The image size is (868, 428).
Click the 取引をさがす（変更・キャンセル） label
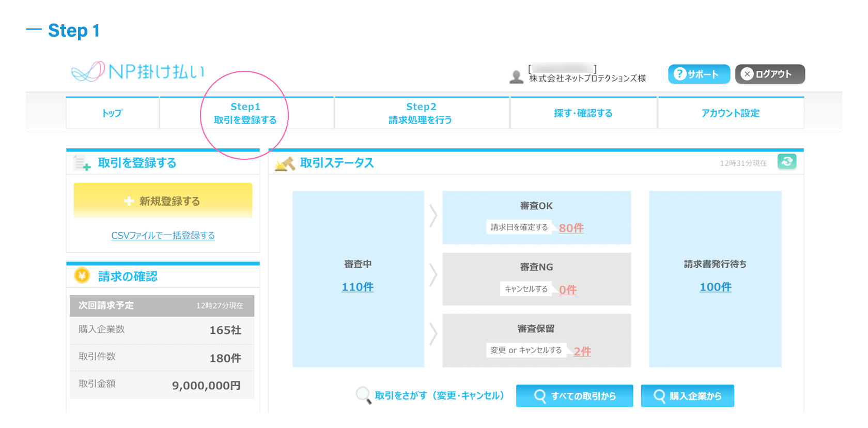[x=439, y=396]
